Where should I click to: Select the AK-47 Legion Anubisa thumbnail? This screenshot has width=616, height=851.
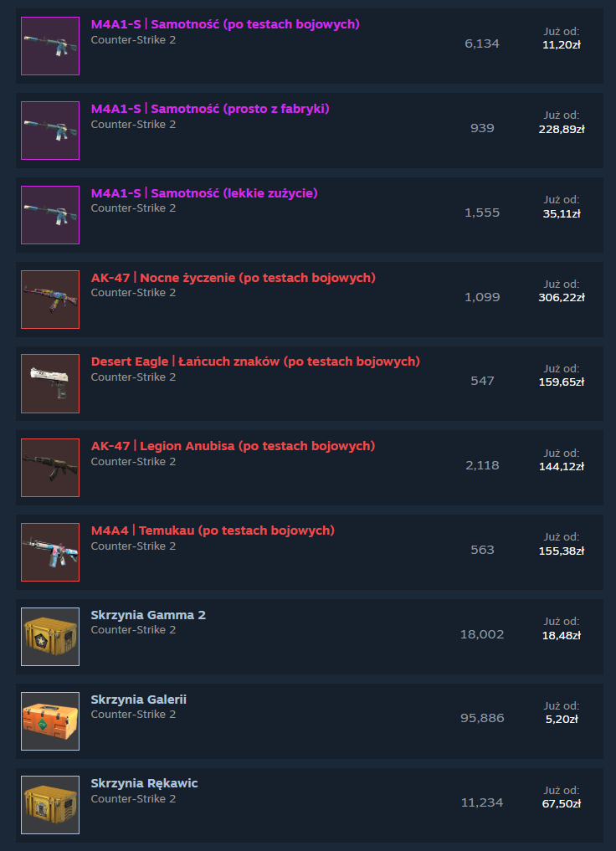click(x=50, y=468)
